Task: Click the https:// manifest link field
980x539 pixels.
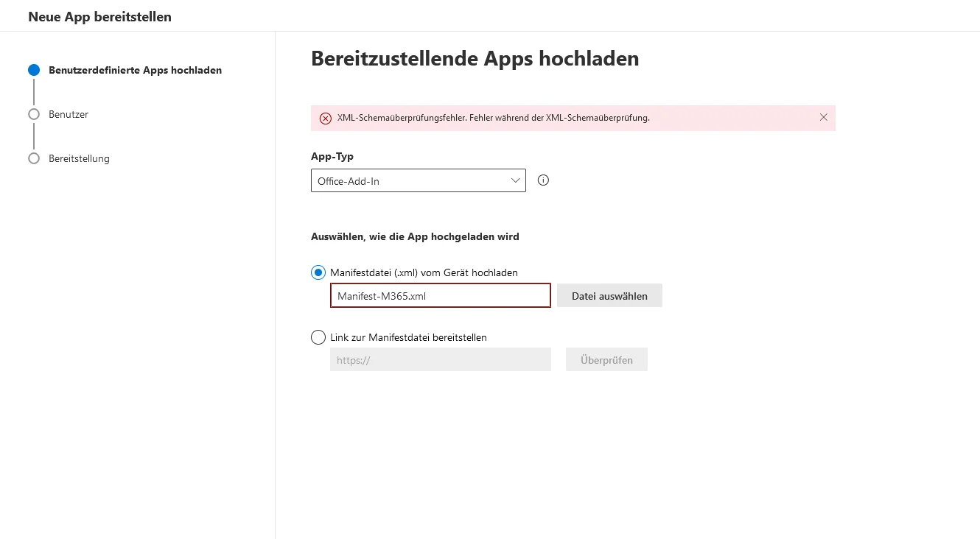Action: pos(441,359)
